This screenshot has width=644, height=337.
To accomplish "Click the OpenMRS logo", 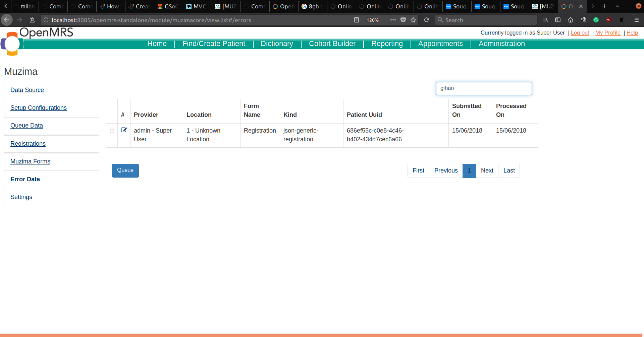I will point(37,41).
